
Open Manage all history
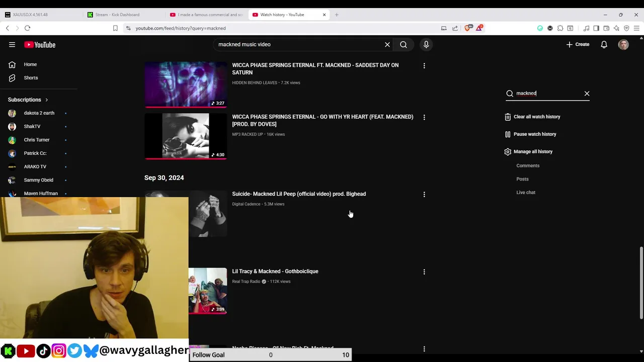tap(528, 151)
